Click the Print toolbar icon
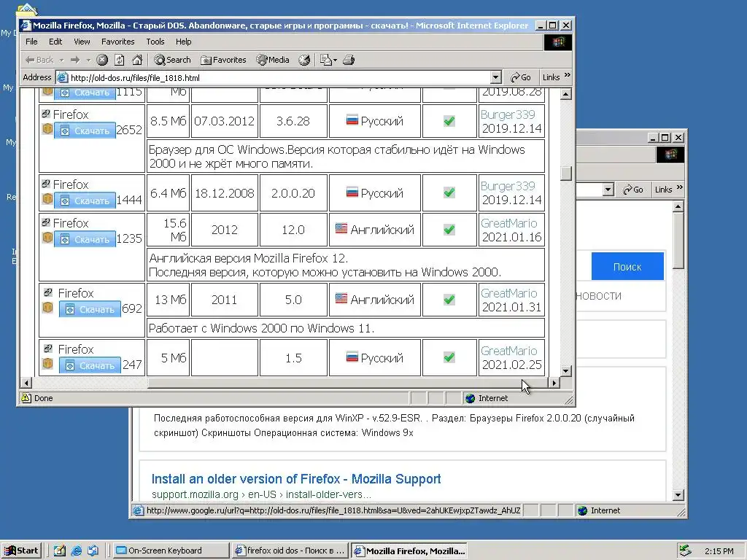Image resolution: width=747 pixels, height=560 pixels. (349, 60)
